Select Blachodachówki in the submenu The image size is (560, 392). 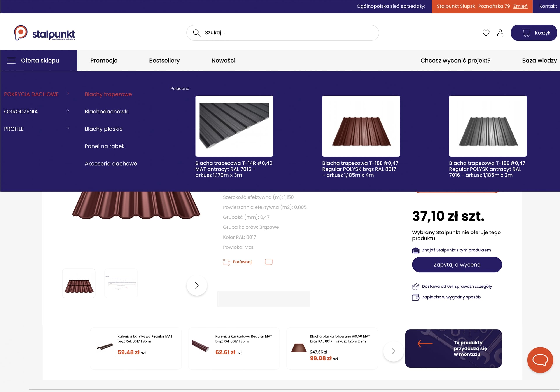107,112
